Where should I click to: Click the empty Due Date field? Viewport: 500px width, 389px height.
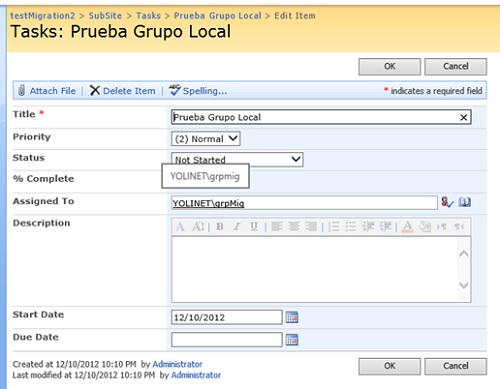coord(227,340)
